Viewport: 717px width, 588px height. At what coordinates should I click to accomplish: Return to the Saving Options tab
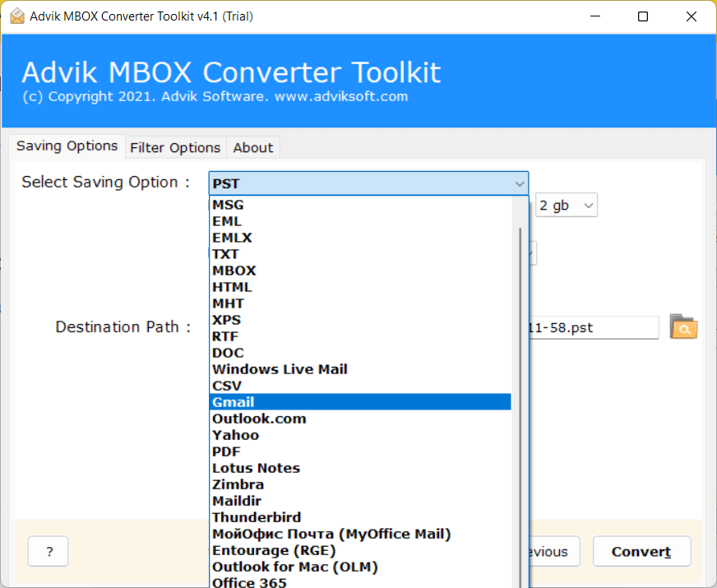tap(67, 146)
